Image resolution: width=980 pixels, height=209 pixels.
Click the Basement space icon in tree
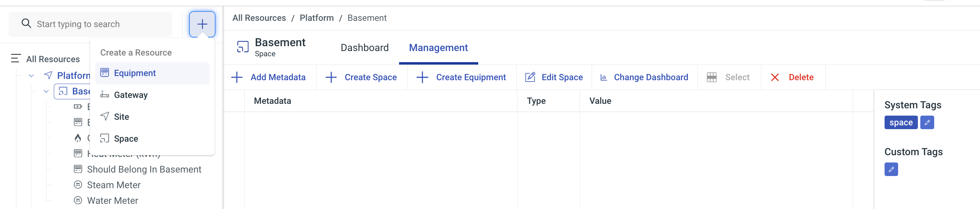click(x=63, y=91)
